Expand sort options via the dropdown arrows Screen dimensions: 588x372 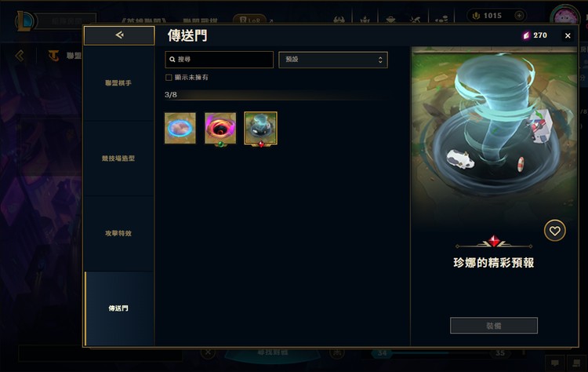click(380, 60)
